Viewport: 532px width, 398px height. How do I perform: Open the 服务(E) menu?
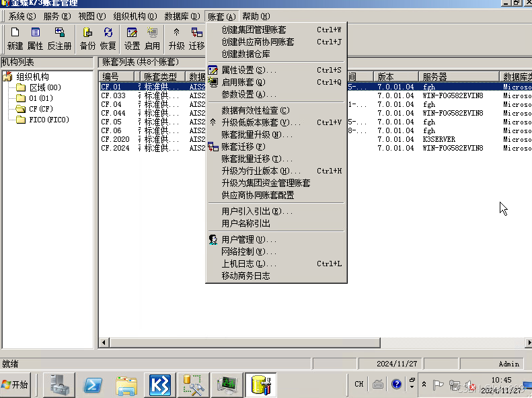[x=57, y=16]
